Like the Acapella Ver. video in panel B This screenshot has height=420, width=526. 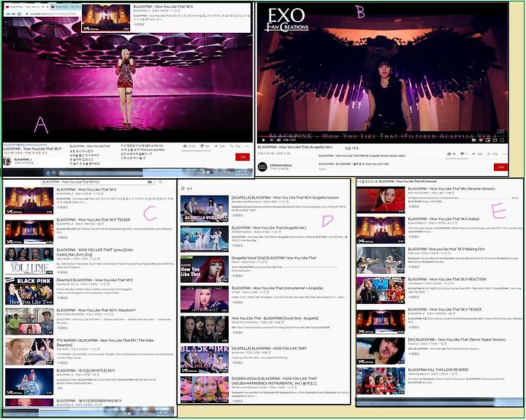pyautogui.click(x=449, y=153)
